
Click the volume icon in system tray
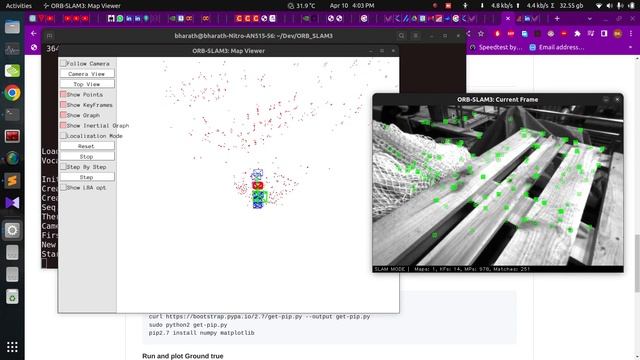[609, 6]
